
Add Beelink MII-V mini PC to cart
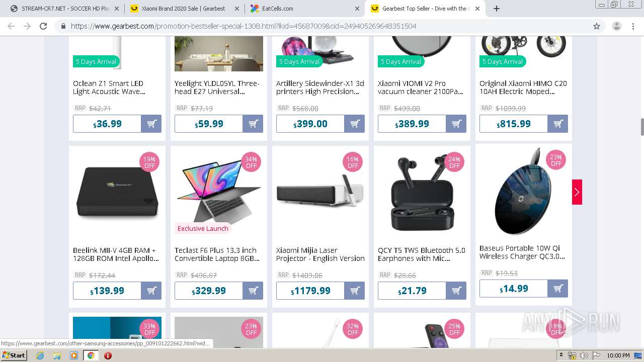click(151, 291)
